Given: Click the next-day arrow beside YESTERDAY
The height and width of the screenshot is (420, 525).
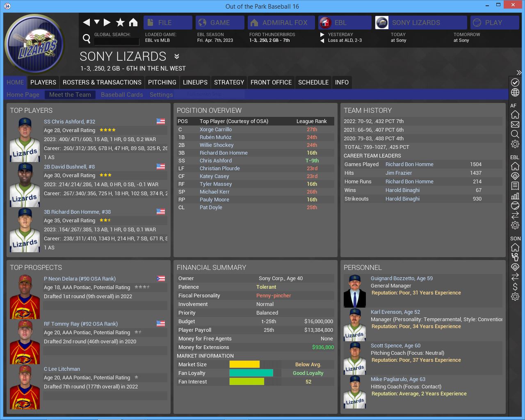Looking at the screenshot, I should (x=322, y=34).
